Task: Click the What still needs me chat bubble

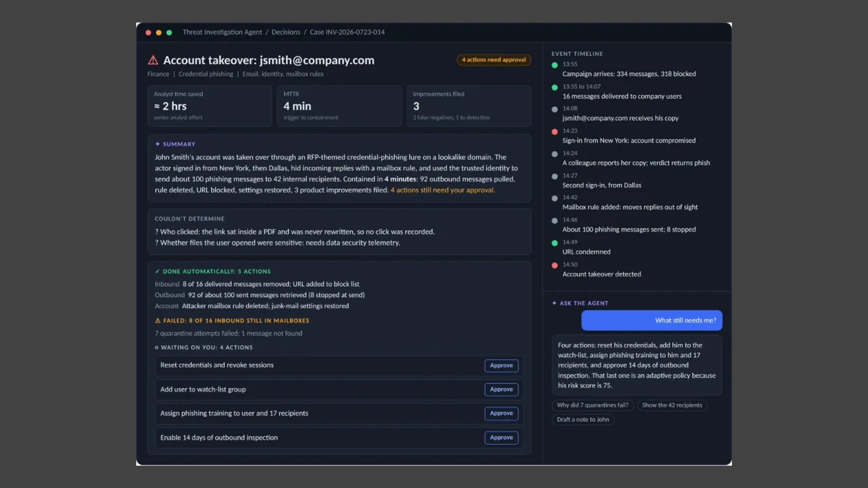Action: pos(652,320)
